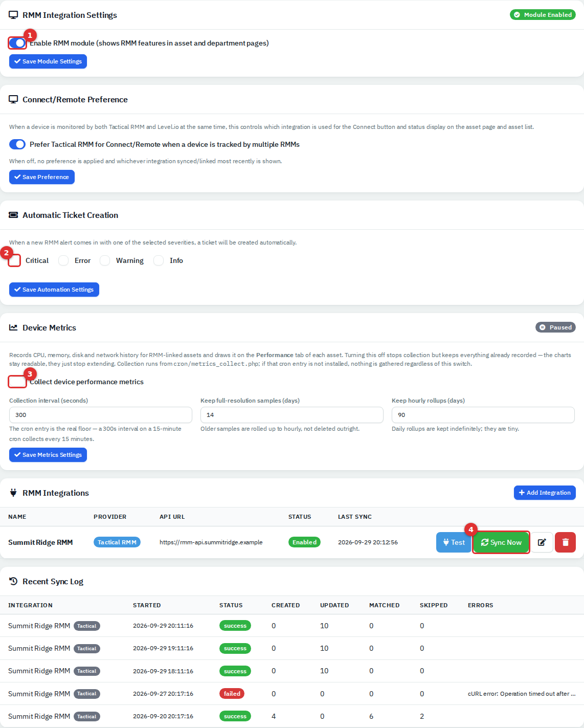The width and height of the screenshot is (584, 728).
Task: Click the LAST SYNC column header
Action: click(x=355, y=517)
